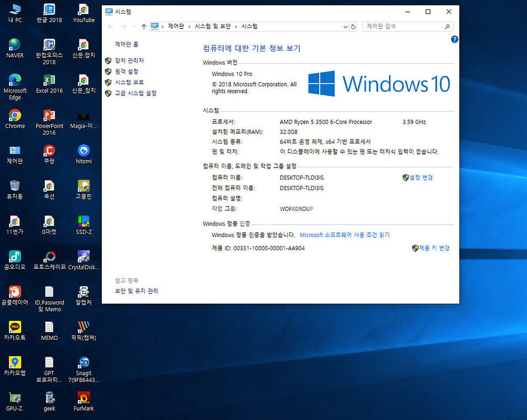527x420 pixels.
Task: Click the 포토스케이프 desktop icon
Action: [x=49, y=260]
